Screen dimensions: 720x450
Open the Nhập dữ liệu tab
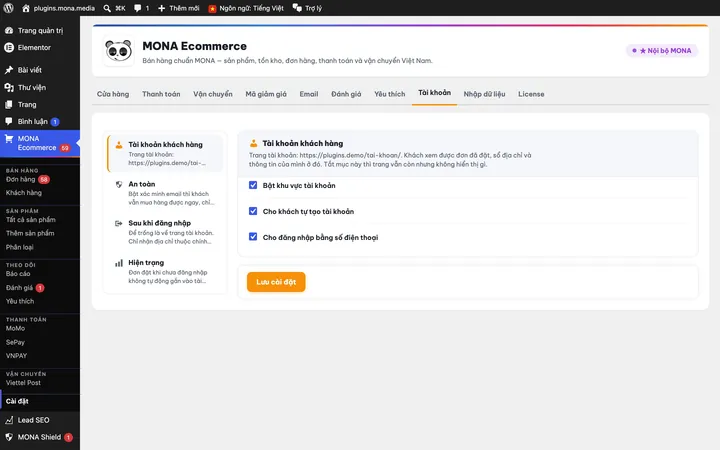(x=484, y=94)
